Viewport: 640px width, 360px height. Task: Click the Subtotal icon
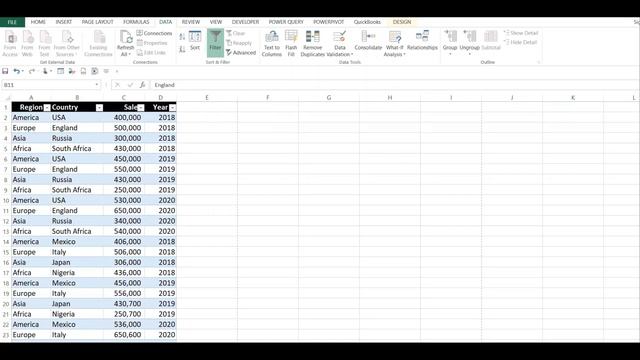tap(491, 41)
